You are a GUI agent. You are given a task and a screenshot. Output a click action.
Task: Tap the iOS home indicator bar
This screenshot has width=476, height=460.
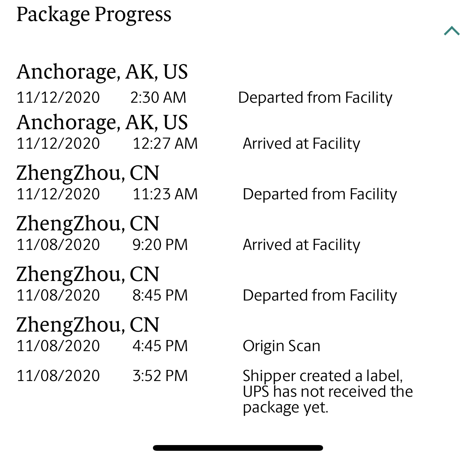click(238, 448)
